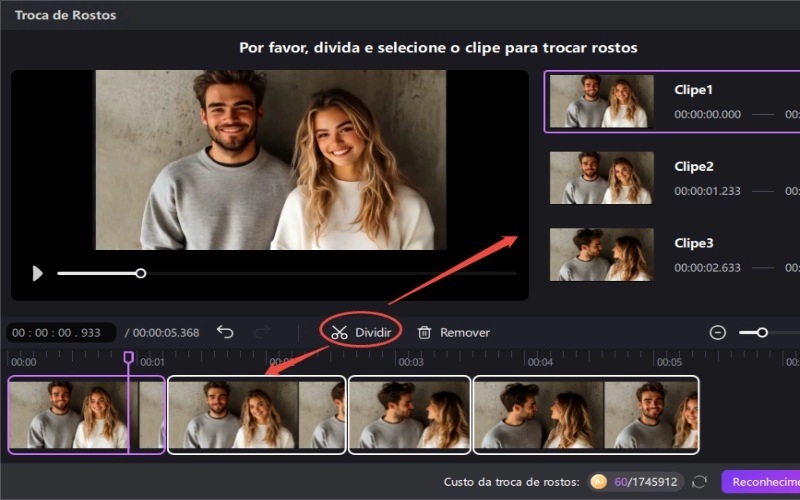Image resolution: width=800 pixels, height=500 pixels.
Task: Click the timeline zoom slider knob
Action: pyautogui.click(x=762, y=333)
